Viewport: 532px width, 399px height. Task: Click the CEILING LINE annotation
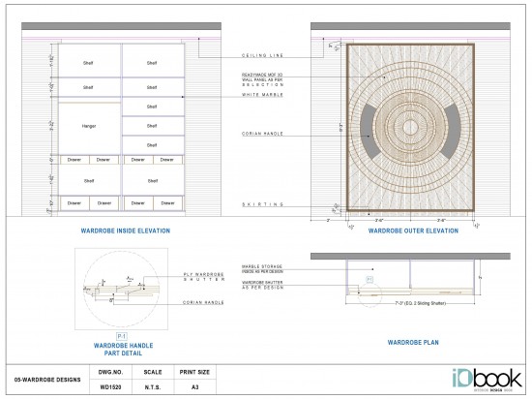262,55
